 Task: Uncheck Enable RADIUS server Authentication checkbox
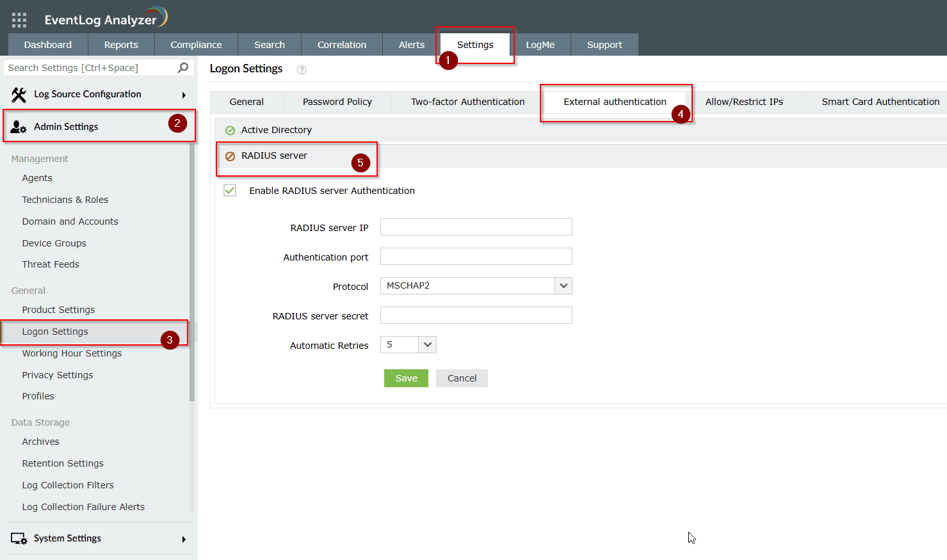click(x=231, y=191)
